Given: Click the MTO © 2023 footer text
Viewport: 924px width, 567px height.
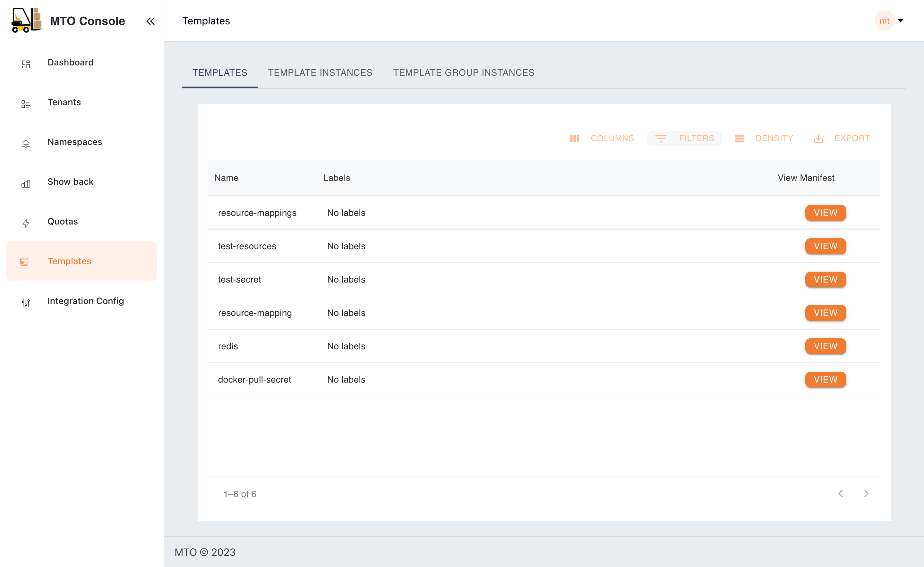Looking at the screenshot, I should pos(205,552).
